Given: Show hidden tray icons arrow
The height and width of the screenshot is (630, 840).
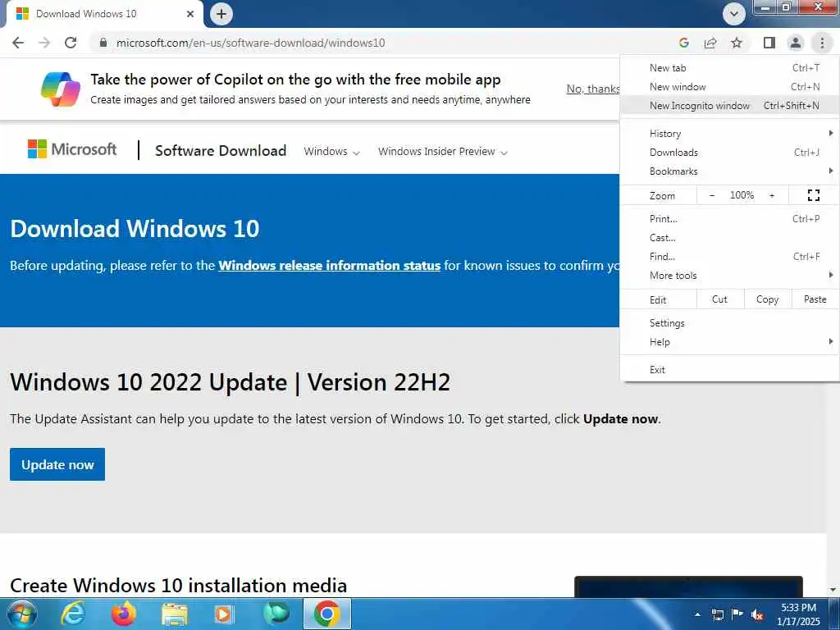Looking at the screenshot, I should (697, 614).
